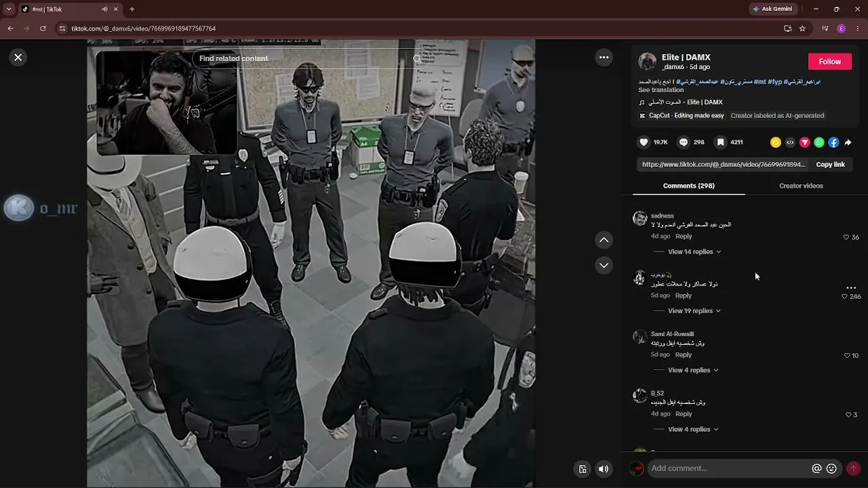The height and width of the screenshot is (488, 868).
Task: Open more share options with the arrow icon
Action: click(848, 142)
